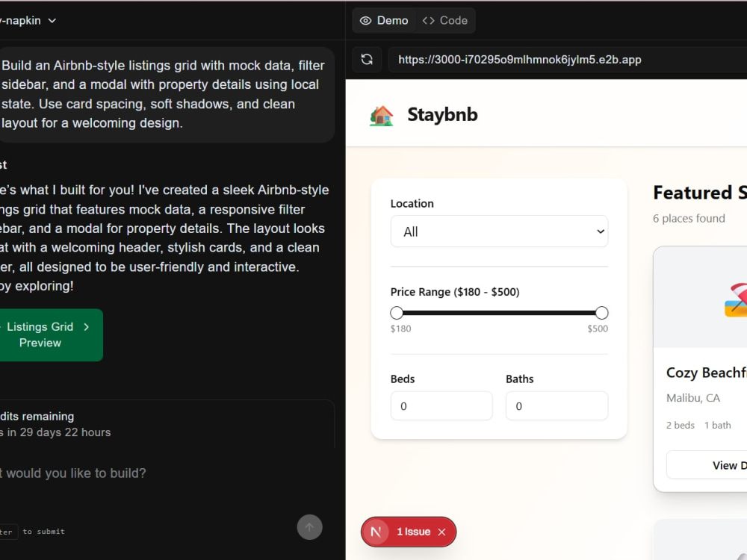
Task: Focus the Beds number input
Action: tap(441, 405)
